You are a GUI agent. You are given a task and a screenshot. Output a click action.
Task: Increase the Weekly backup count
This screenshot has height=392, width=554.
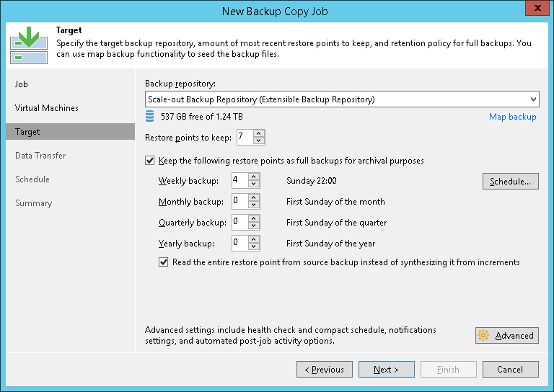pos(255,177)
